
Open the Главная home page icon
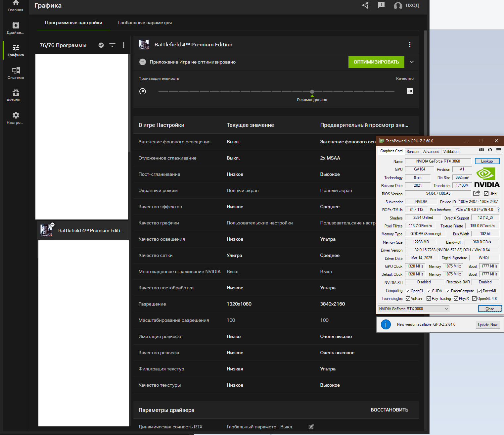click(x=16, y=3)
